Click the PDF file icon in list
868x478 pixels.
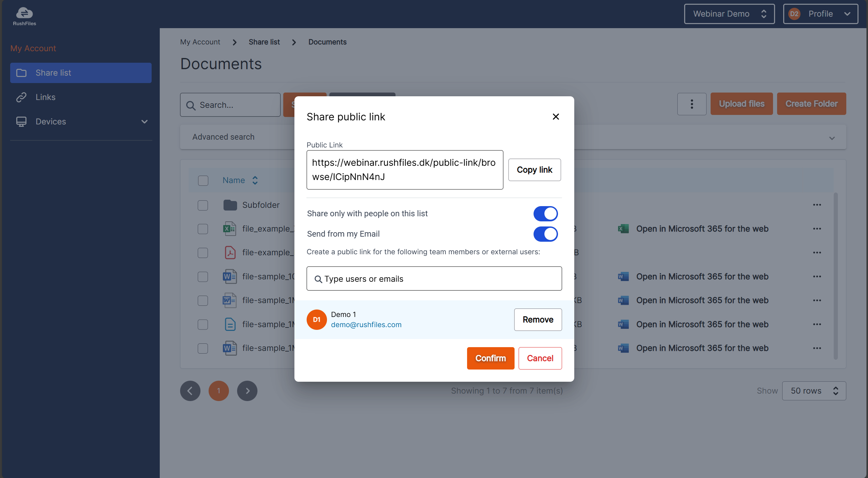coord(230,253)
